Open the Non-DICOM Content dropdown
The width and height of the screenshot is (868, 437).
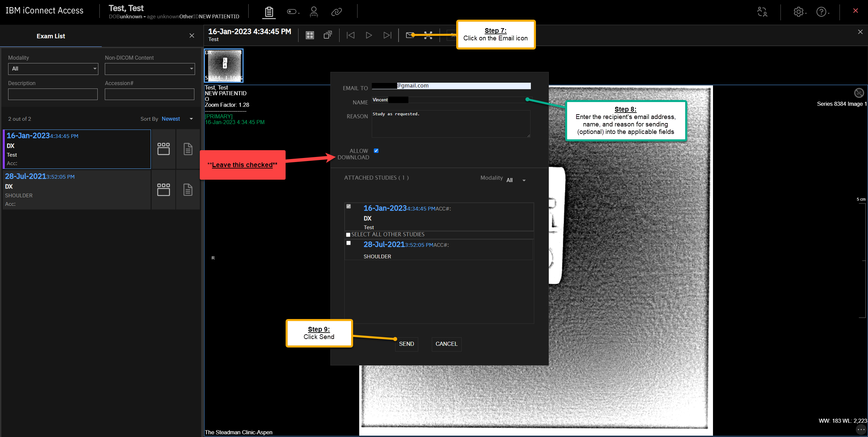(150, 69)
